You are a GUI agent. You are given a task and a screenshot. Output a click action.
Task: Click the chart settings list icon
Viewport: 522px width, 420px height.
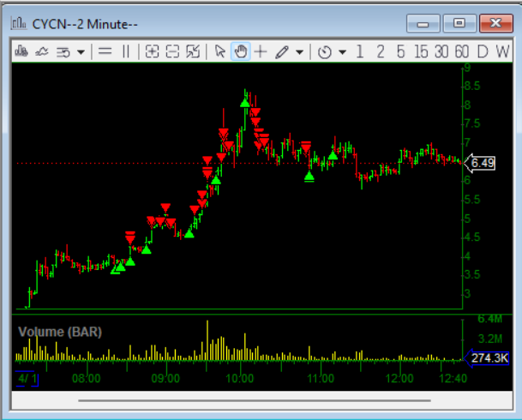click(x=63, y=52)
